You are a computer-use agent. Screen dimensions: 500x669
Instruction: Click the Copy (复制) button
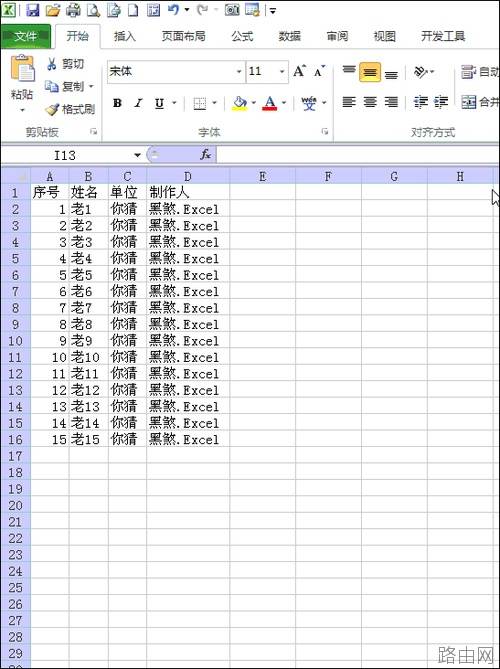[x=64, y=87]
